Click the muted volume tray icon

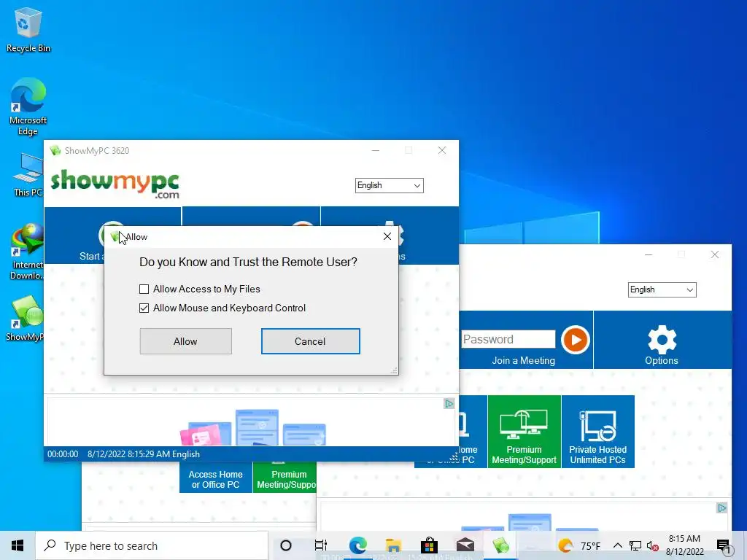[653, 546]
